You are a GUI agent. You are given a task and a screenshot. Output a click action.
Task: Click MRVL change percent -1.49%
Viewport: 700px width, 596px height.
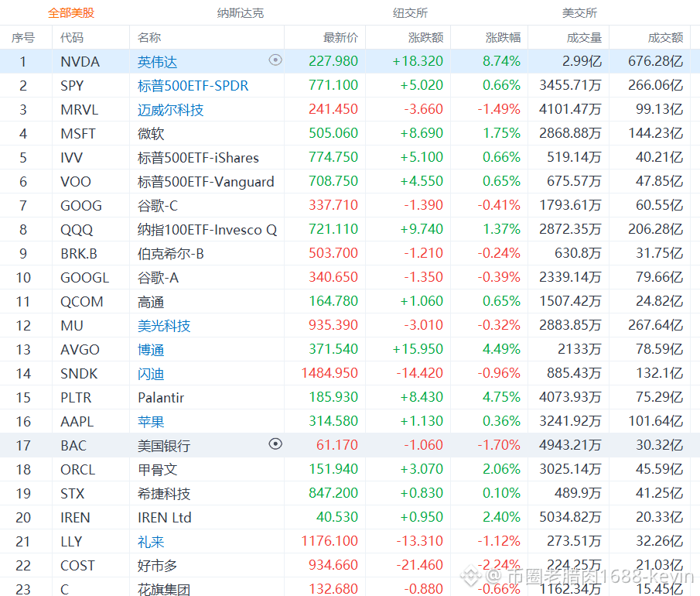(x=499, y=109)
